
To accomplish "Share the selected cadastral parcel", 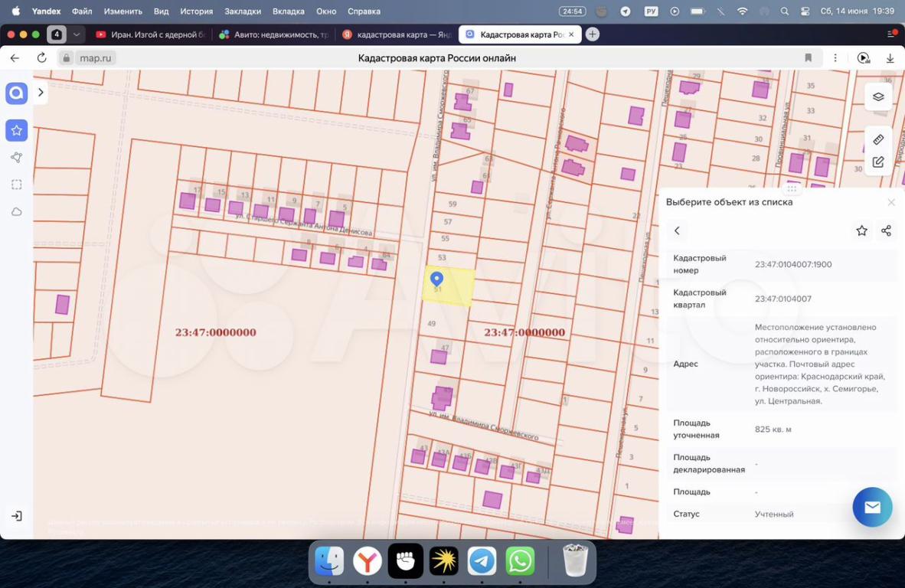I will tap(886, 230).
